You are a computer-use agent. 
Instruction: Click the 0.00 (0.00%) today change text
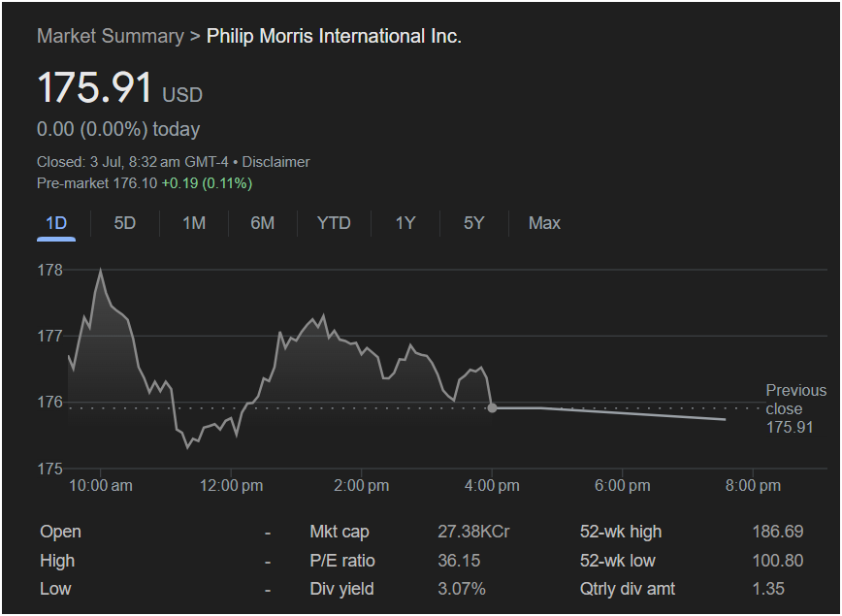coord(118,129)
